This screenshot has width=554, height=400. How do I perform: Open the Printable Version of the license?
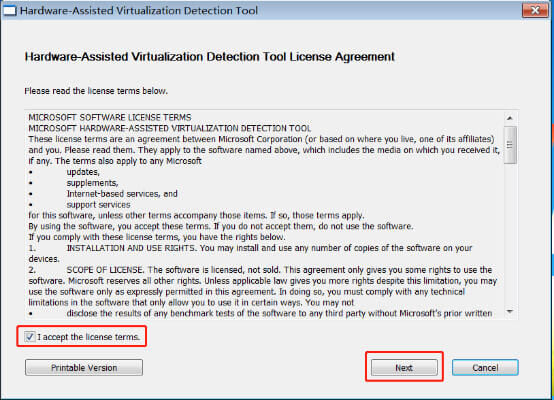click(x=84, y=367)
